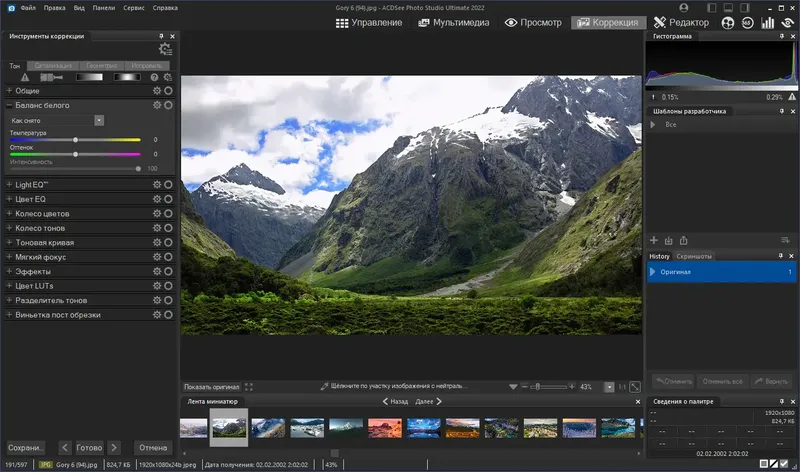This screenshot has height=472, width=800.
Task: Switch to the Геометрия tab
Action: pos(102,65)
